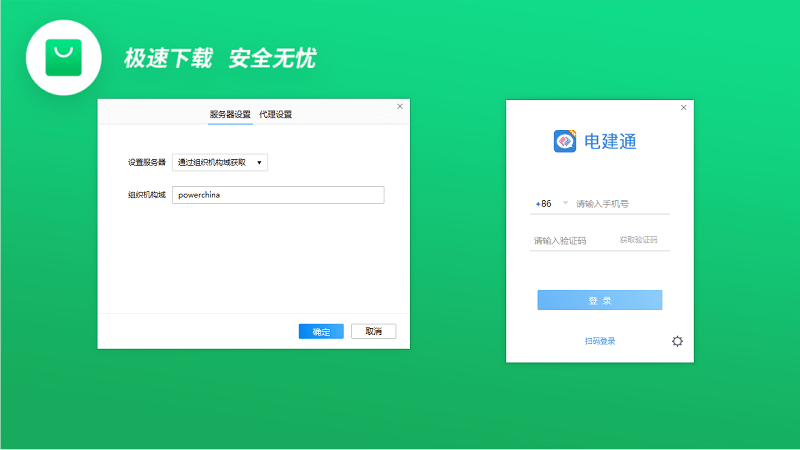Image resolution: width=800 pixels, height=450 pixels.
Task: Switch to the 代理设置 tab
Action: [276, 114]
